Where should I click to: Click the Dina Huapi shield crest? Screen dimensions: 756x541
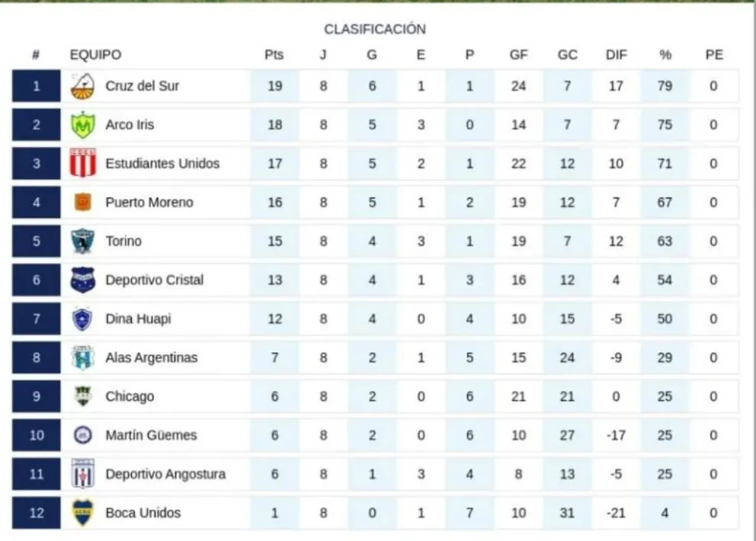(82, 319)
